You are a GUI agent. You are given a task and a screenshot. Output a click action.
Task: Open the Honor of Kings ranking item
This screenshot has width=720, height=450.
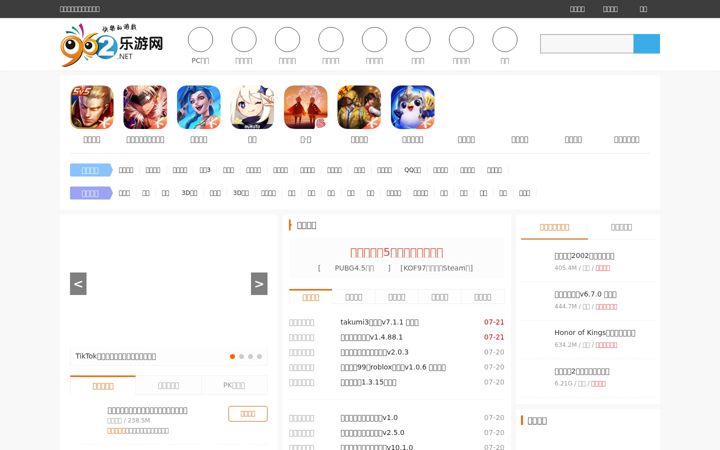point(595,332)
